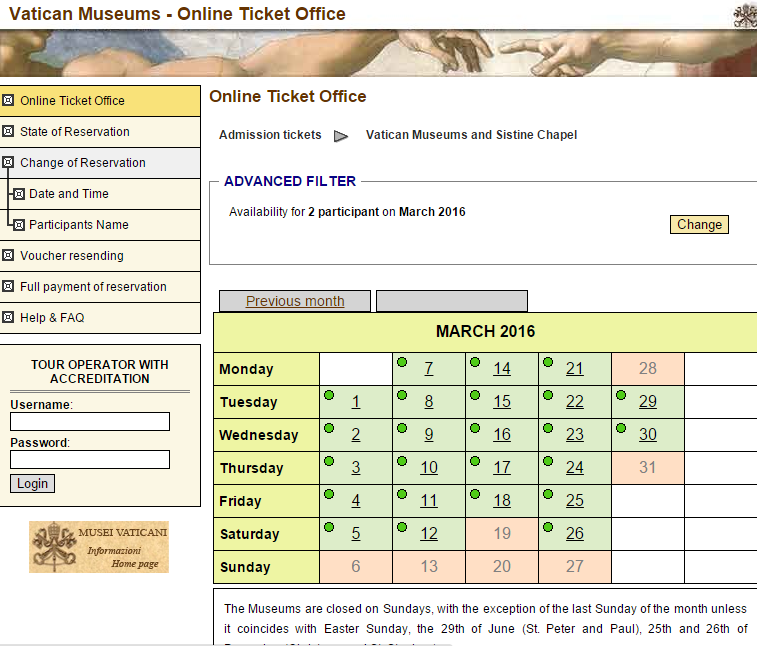Select Monday March 14
This screenshot has height=646, width=757.
[502, 369]
